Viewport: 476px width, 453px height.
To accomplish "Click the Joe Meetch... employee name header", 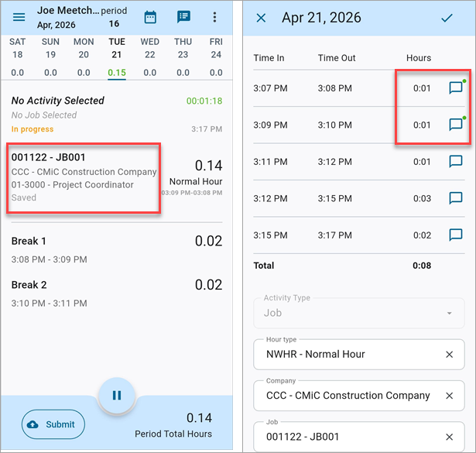I will (68, 10).
